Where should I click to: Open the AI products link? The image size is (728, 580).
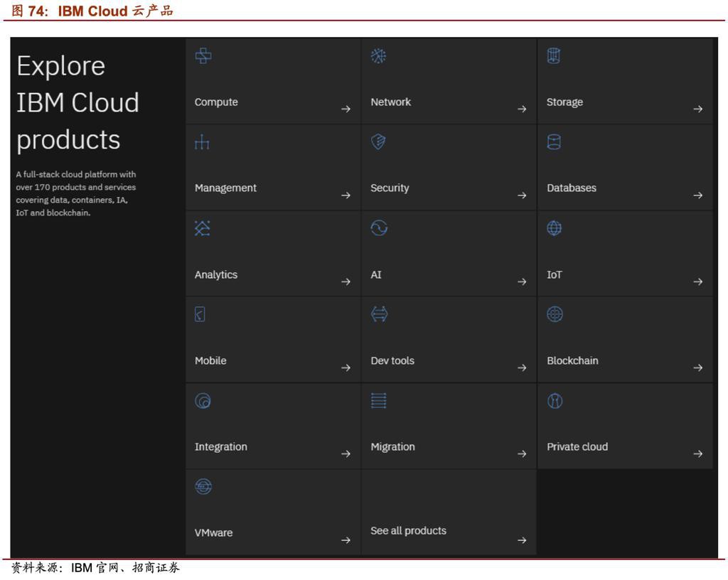pyautogui.click(x=376, y=275)
